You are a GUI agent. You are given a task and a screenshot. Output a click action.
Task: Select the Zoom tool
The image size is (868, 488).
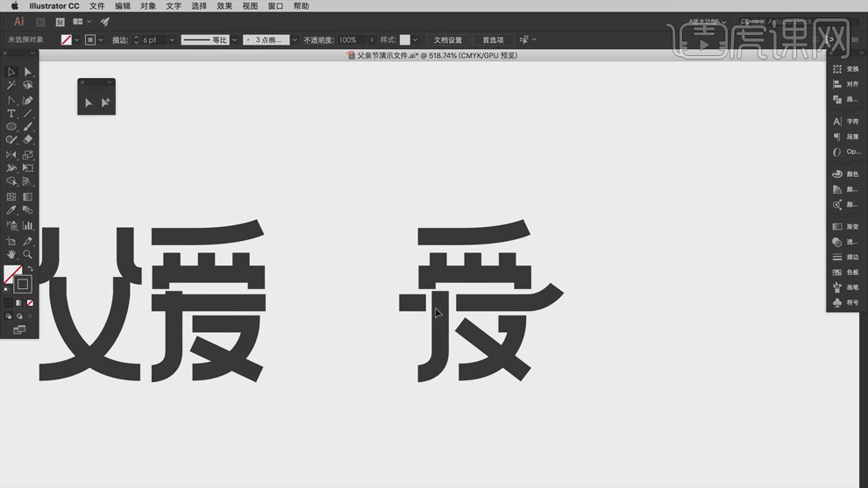(28, 254)
